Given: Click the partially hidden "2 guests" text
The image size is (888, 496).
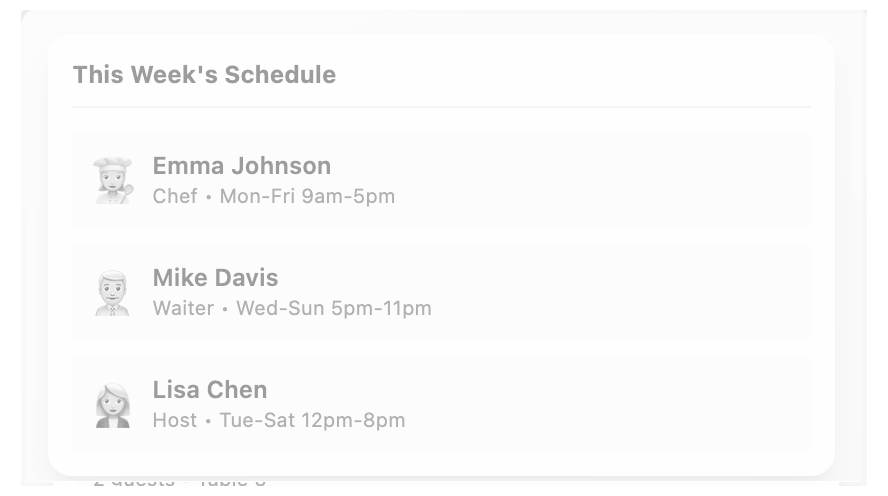Looking at the screenshot, I should click(x=134, y=482).
